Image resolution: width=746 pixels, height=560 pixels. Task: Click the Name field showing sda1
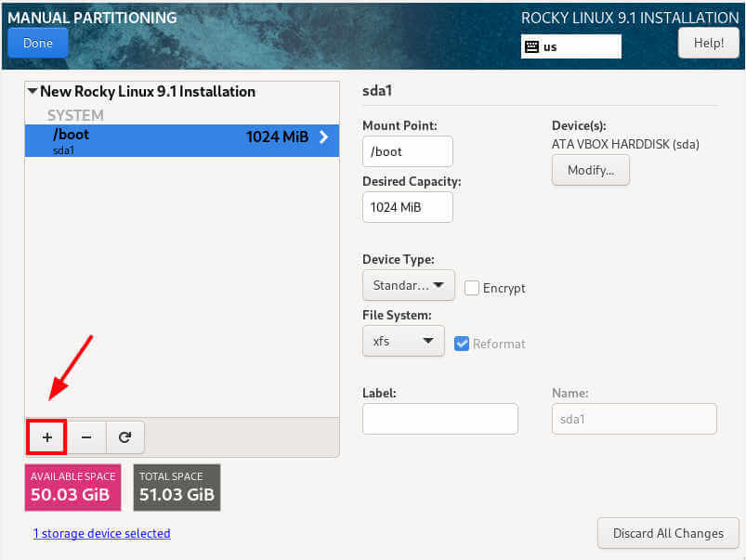pyautogui.click(x=635, y=419)
